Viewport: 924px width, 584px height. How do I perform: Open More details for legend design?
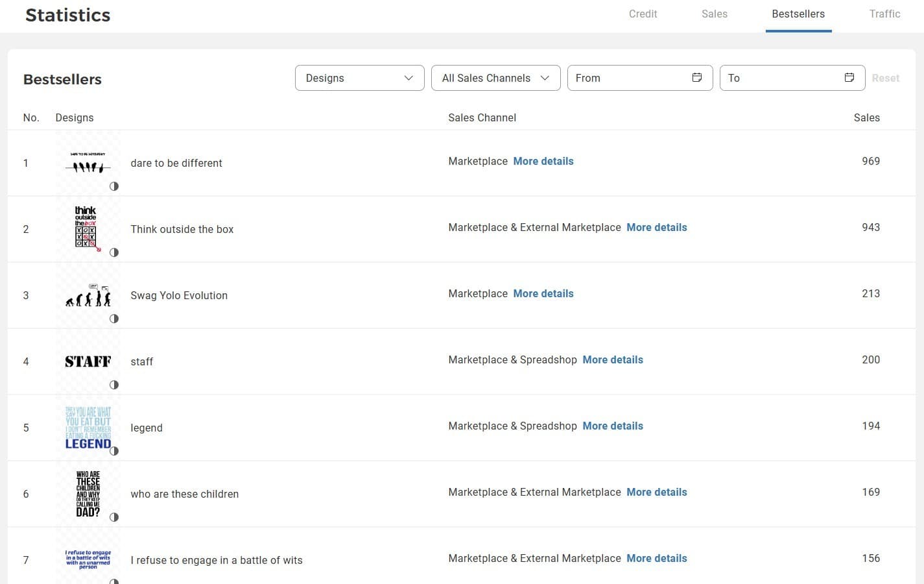pos(613,426)
